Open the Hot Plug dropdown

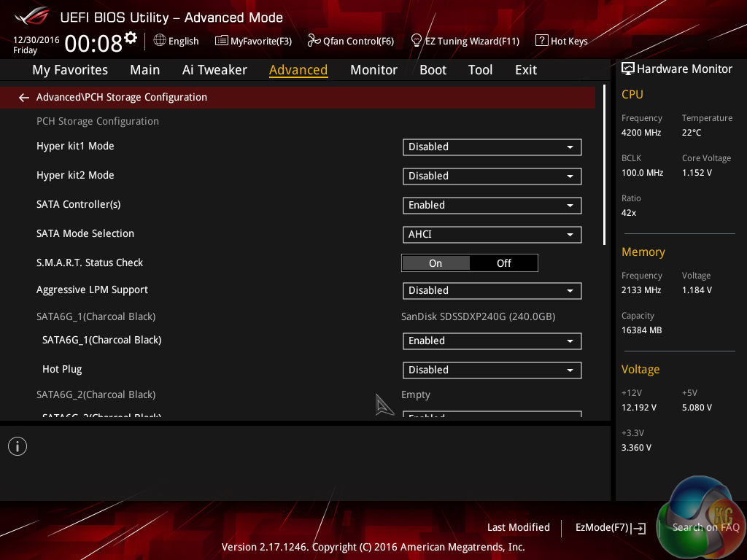click(492, 370)
